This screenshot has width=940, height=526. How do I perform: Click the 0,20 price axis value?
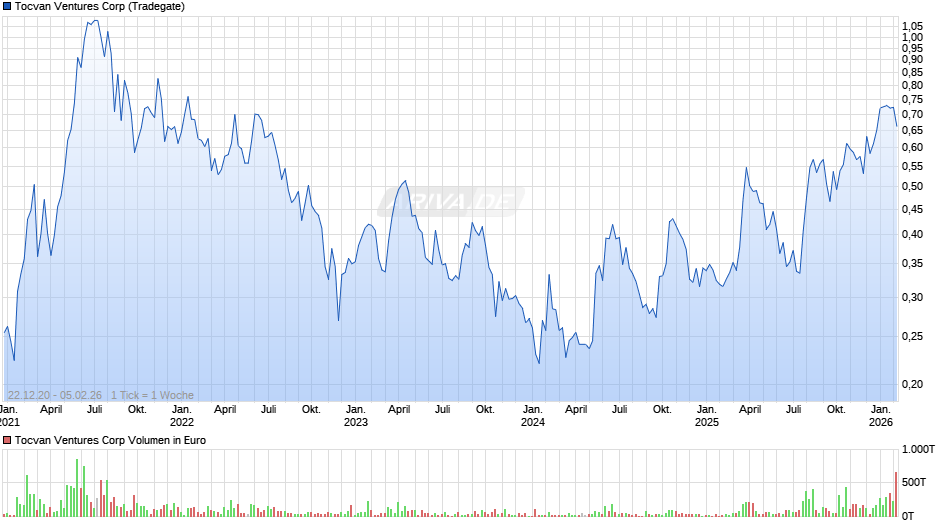point(912,384)
